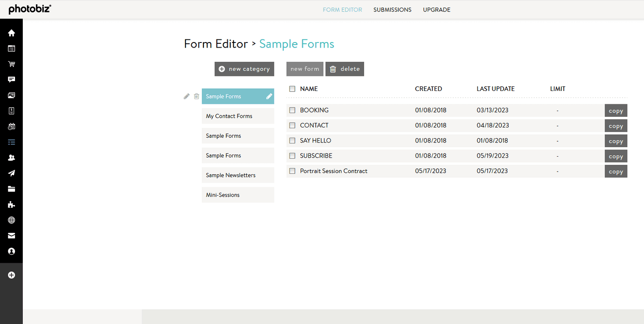Check the CONTACT form checkbox
The width and height of the screenshot is (644, 324).
(x=292, y=125)
